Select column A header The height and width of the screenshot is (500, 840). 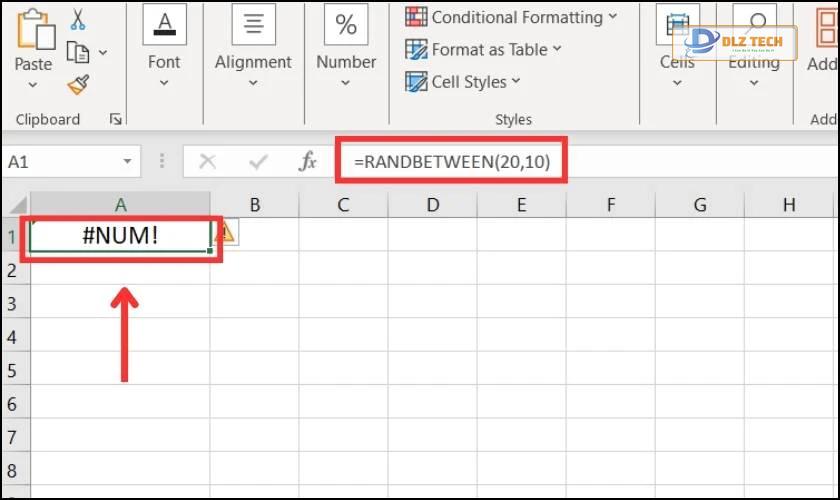coord(121,205)
